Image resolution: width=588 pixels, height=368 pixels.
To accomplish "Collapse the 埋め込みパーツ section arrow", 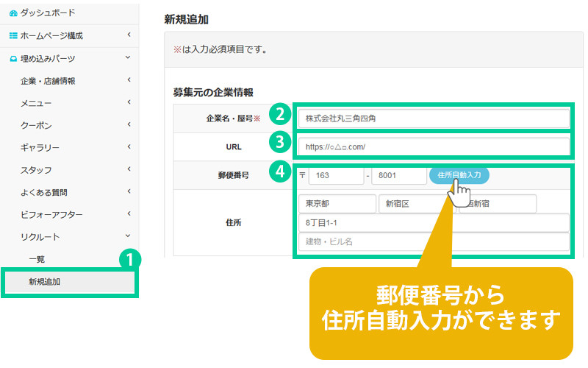I will pyautogui.click(x=128, y=57).
